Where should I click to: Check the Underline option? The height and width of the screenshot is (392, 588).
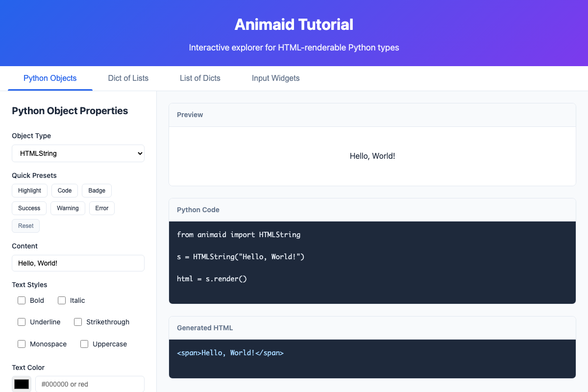tap(22, 322)
